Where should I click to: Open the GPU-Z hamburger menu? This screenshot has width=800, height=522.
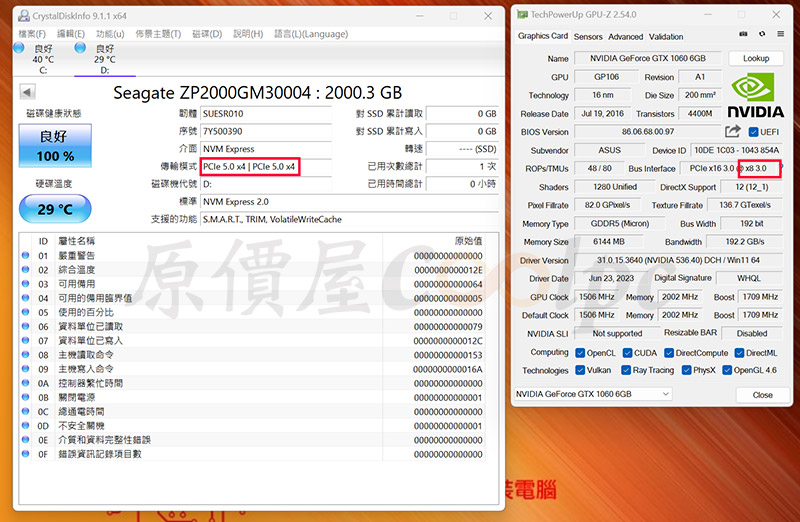780,34
